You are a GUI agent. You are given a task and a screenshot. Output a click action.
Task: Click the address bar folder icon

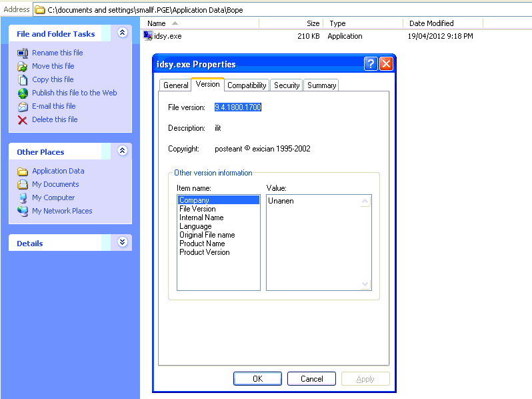pos(40,10)
